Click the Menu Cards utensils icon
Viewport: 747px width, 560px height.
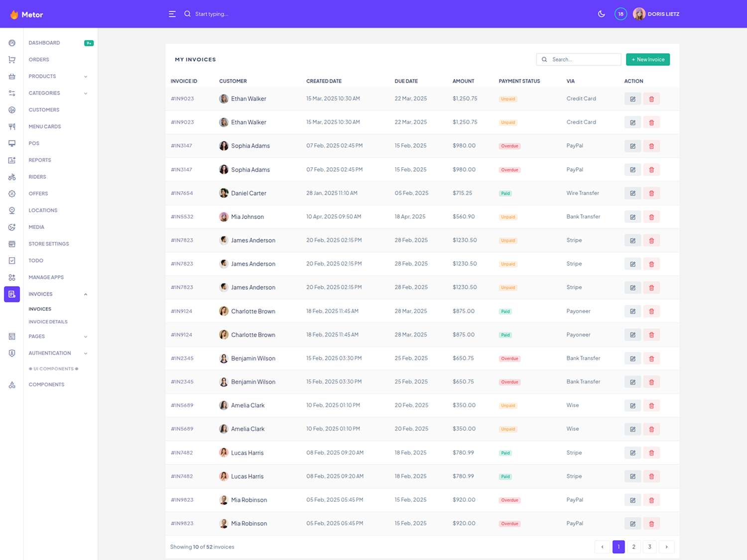12,126
